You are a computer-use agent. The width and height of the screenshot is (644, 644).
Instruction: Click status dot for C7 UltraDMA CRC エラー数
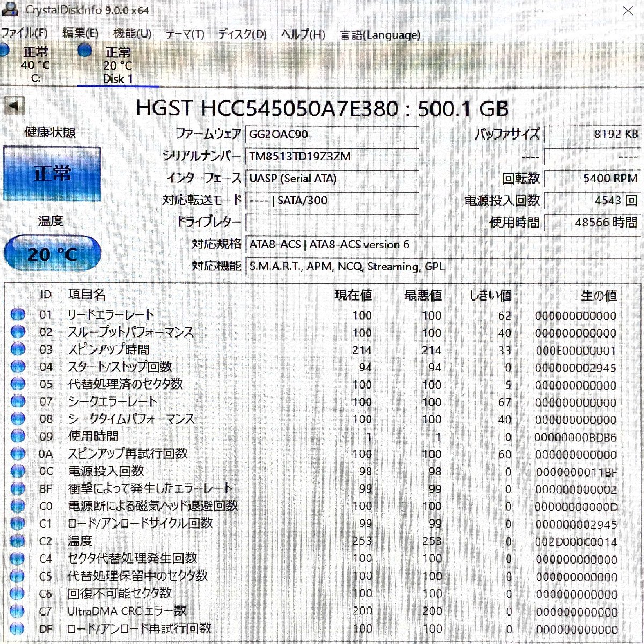coord(18,611)
